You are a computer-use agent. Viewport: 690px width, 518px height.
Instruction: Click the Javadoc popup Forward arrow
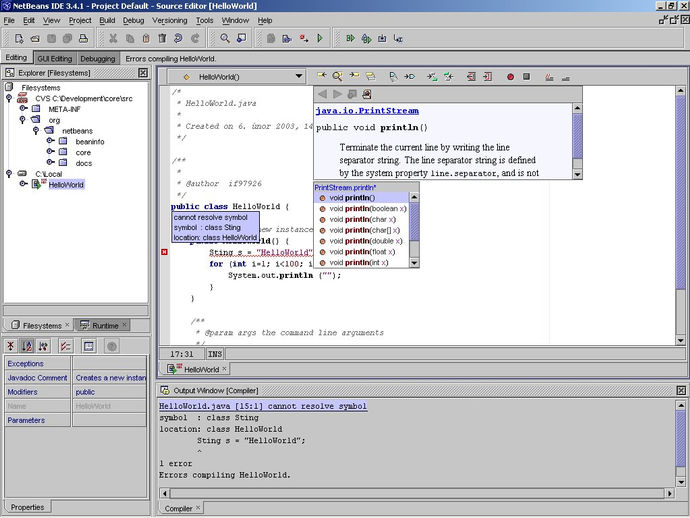click(337, 94)
